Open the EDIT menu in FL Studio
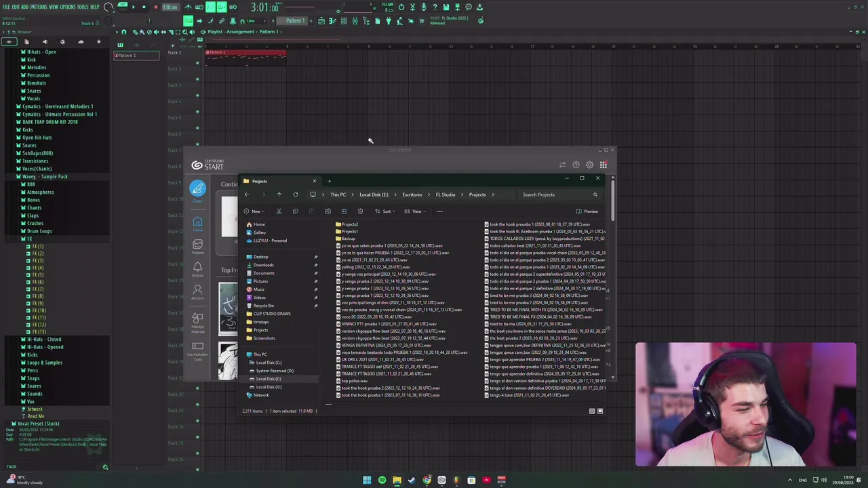The image size is (868, 488). tap(16, 7)
